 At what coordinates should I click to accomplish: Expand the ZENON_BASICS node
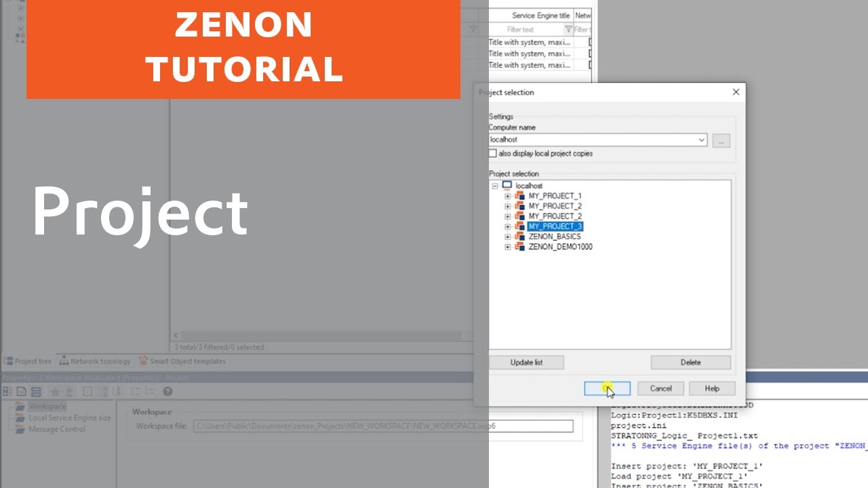tap(508, 237)
